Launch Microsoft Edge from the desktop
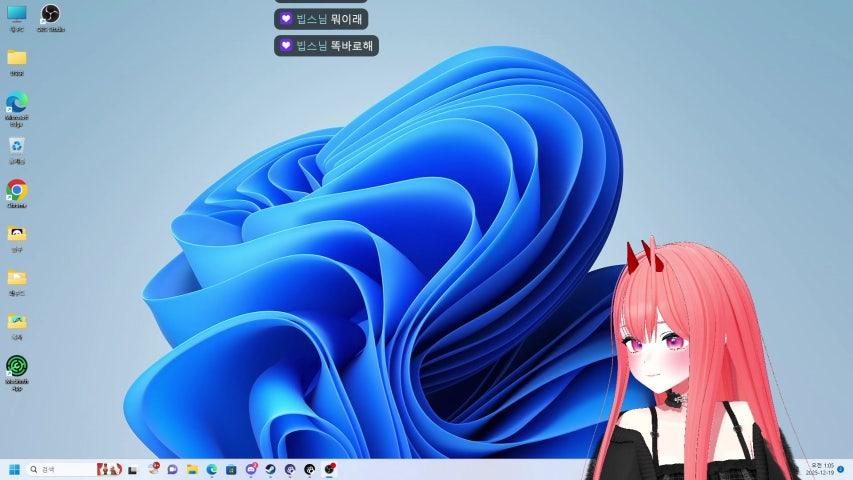The image size is (853, 480). point(17,103)
